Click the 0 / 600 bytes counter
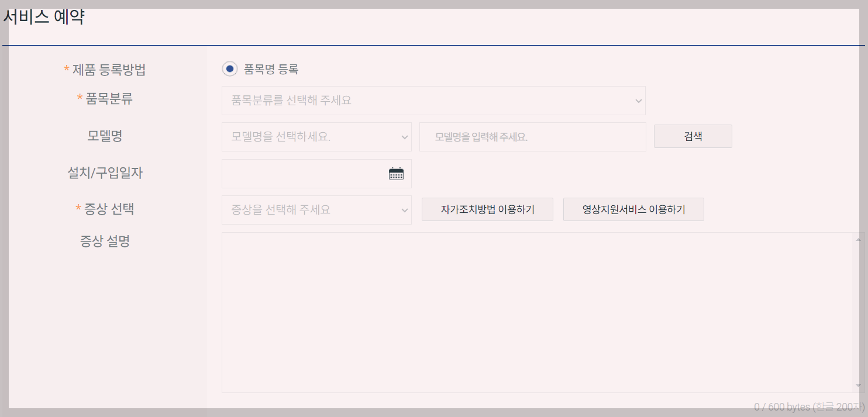Screen dimensions: 868x417 point(807,406)
